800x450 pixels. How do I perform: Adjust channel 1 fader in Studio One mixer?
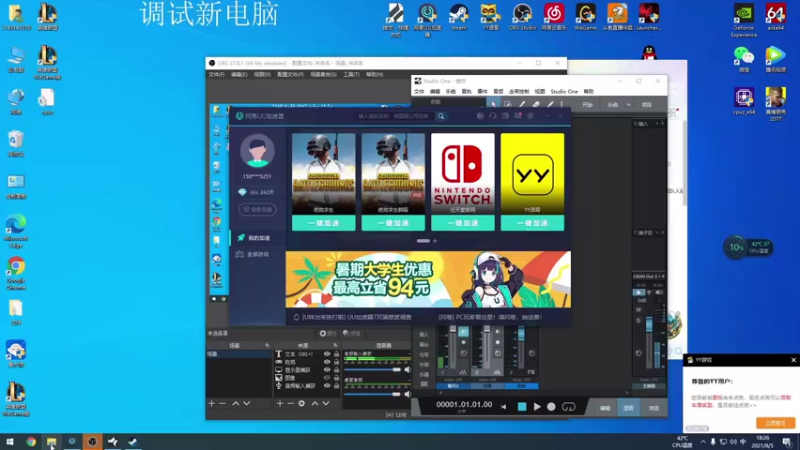453,331
